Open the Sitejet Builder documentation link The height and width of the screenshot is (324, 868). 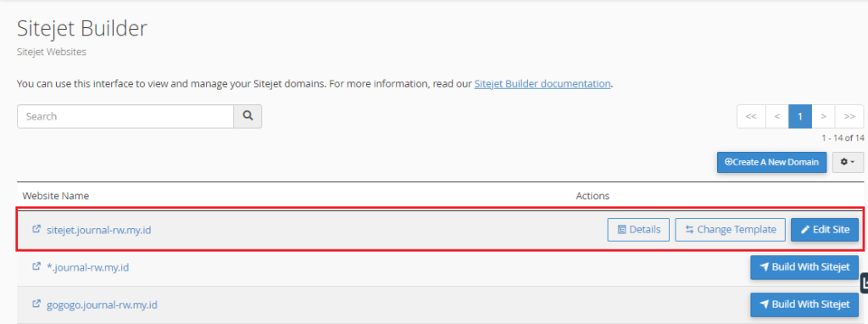pyautogui.click(x=542, y=84)
